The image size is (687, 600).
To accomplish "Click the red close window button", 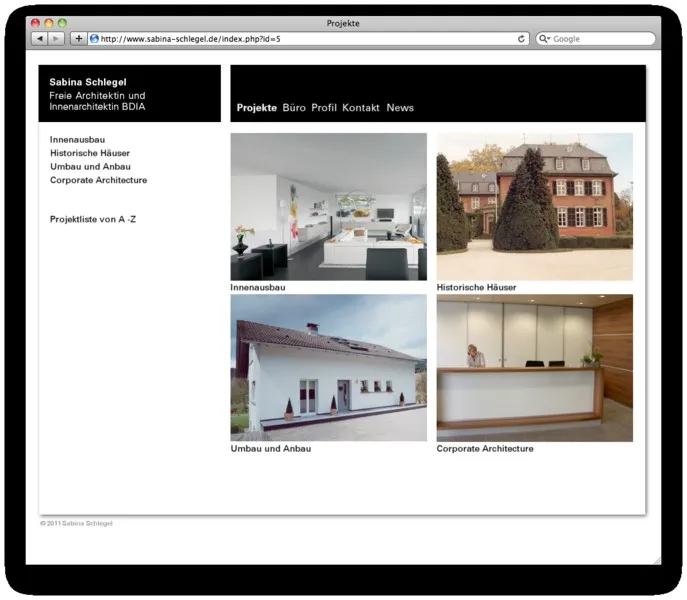I will tap(35, 23).
